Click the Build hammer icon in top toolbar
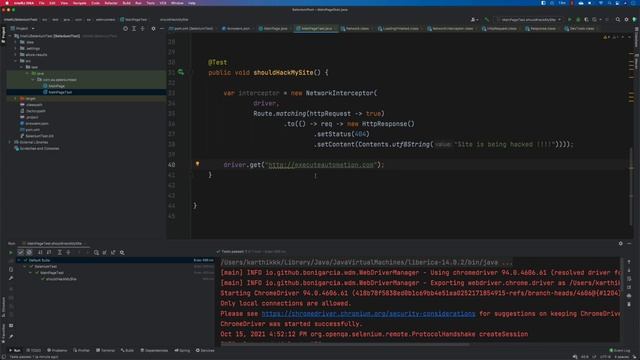The image size is (640, 360). pos(487,19)
